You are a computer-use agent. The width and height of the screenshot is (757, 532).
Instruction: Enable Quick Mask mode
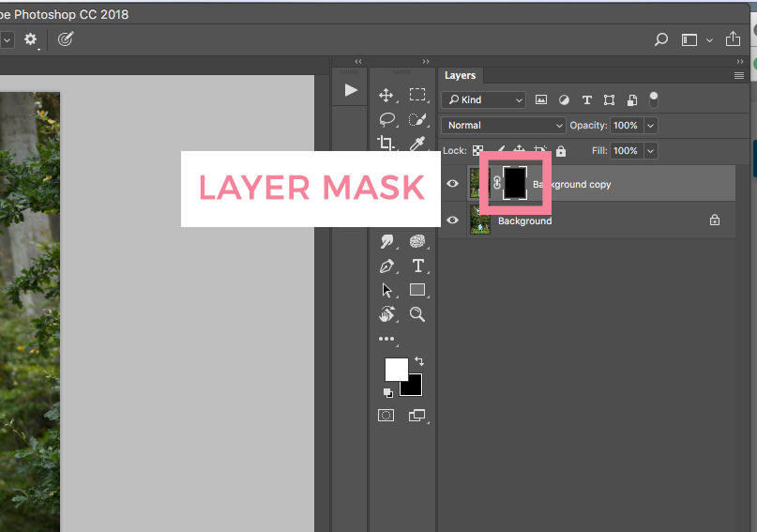coord(386,416)
